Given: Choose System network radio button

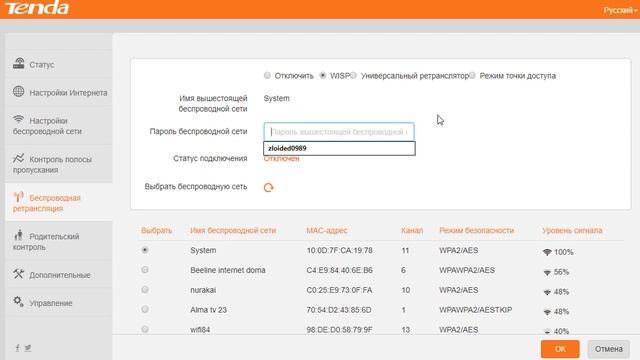Looking at the screenshot, I should pos(145,250).
